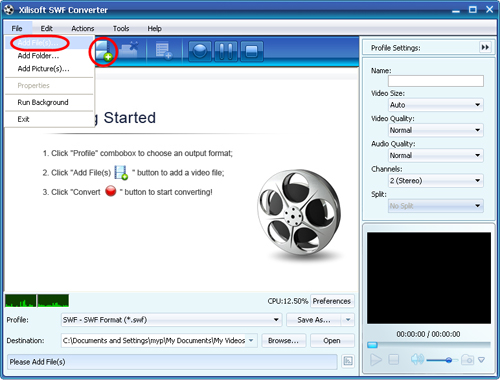Expand the Channels dropdown
The image size is (500, 380).
tap(478, 181)
